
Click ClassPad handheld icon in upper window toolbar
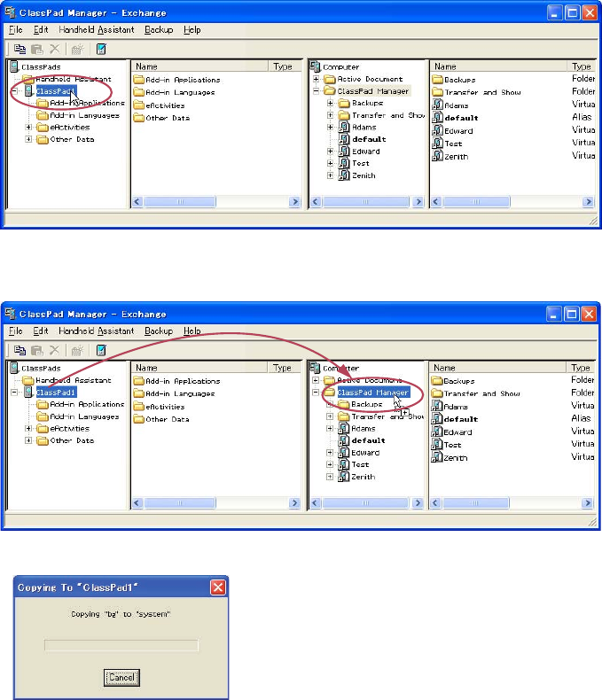tap(101, 49)
